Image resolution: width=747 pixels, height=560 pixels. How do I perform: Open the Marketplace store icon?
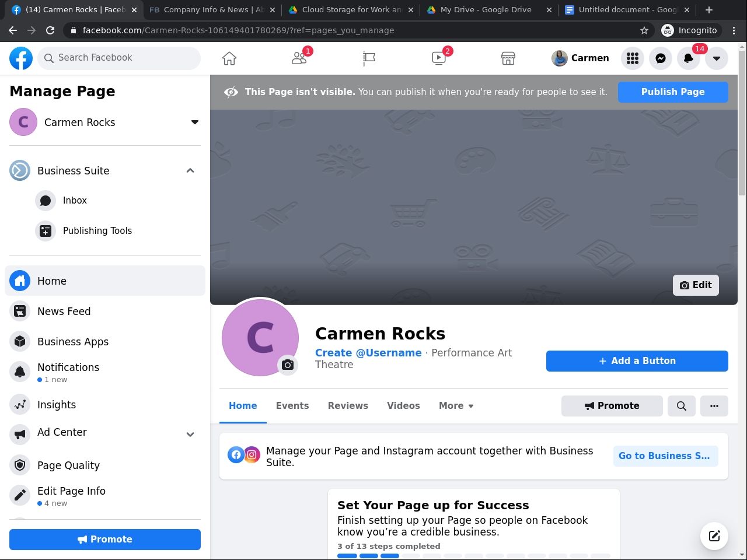(508, 58)
